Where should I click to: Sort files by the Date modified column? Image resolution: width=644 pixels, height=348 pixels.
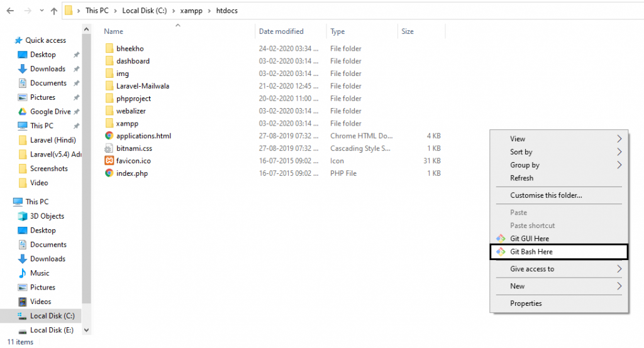(281, 31)
